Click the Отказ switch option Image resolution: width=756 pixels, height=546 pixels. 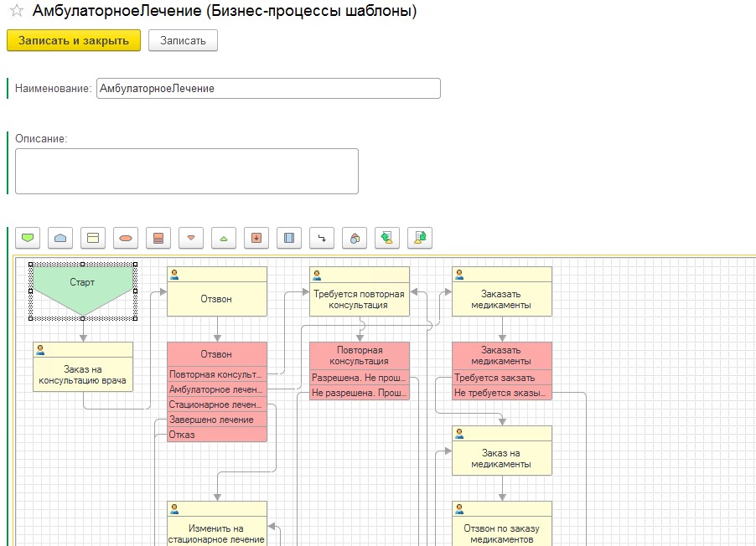point(217,434)
